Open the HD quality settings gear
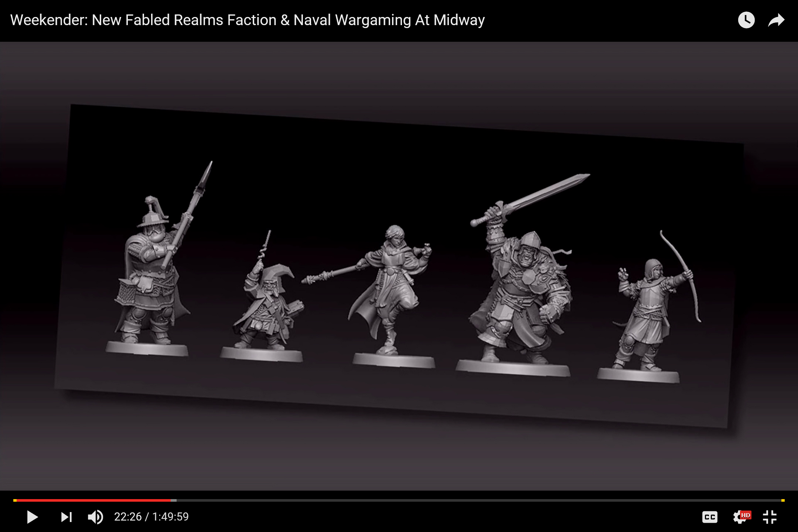This screenshot has height=532, width=798. 741,517
